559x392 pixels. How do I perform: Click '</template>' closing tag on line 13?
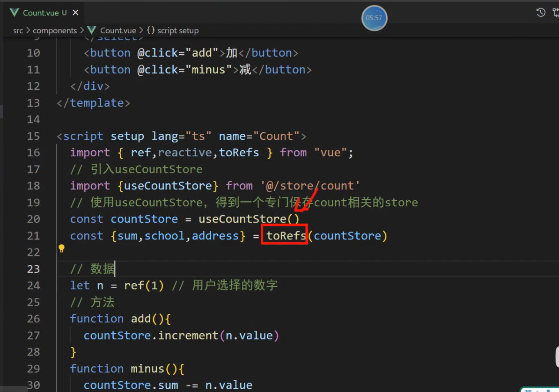tap(94, 102)
